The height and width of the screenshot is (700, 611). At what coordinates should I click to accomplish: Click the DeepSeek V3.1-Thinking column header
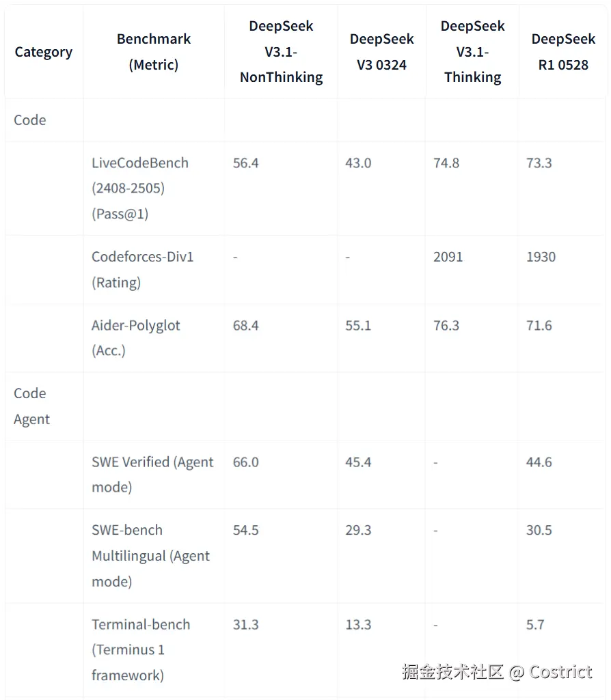click(x=472, y=52)
